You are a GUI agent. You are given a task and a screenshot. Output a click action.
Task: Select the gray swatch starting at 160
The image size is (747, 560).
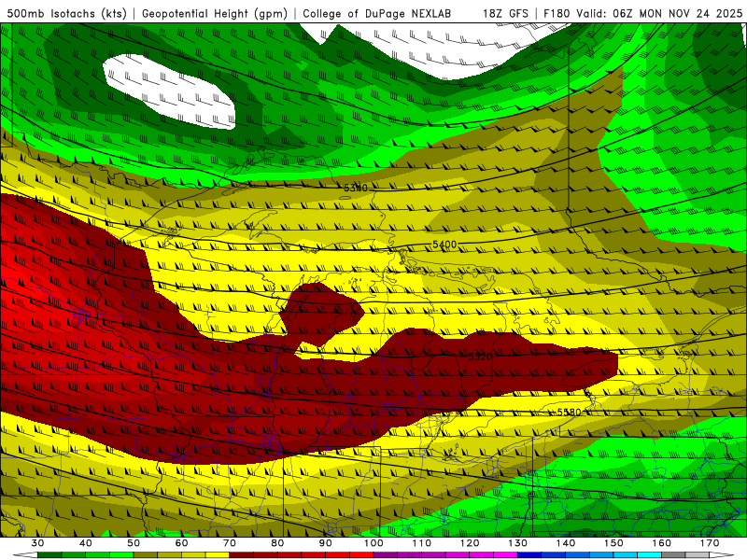tap(673, 555)
